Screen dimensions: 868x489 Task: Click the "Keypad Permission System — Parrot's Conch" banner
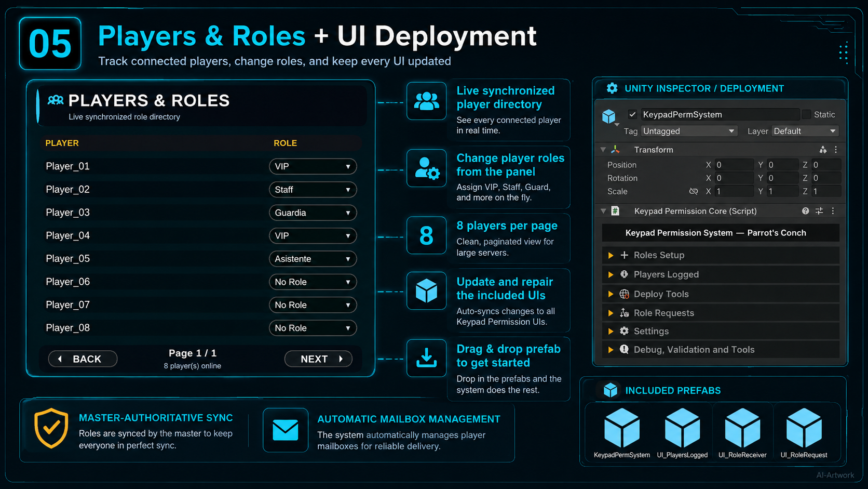[720, 233]
